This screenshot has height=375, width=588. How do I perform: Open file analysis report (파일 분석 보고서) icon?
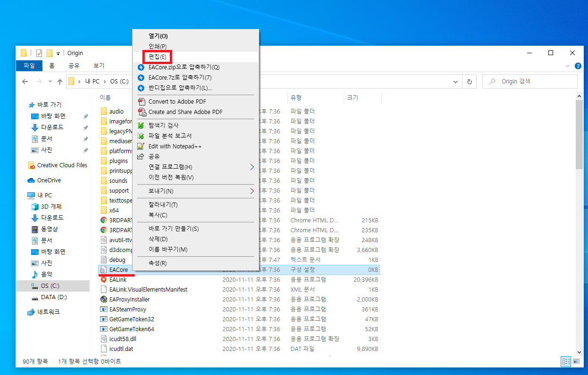tap(141, 136)
